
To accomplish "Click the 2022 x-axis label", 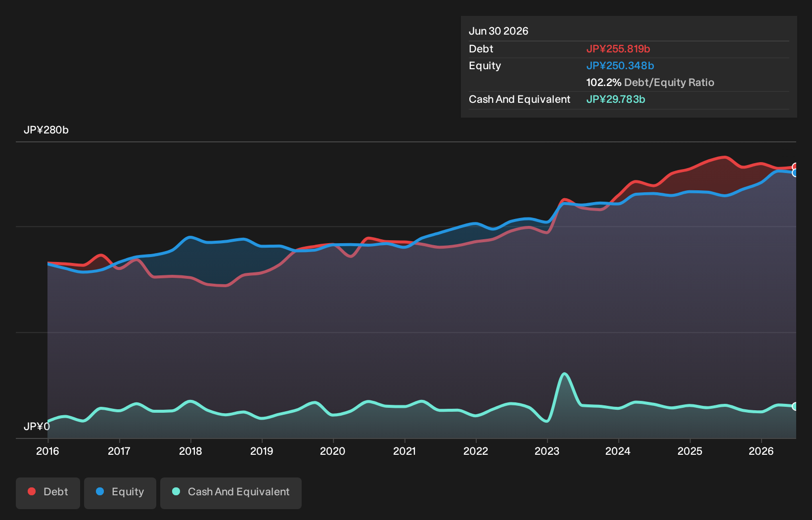I will click(476, 451).
